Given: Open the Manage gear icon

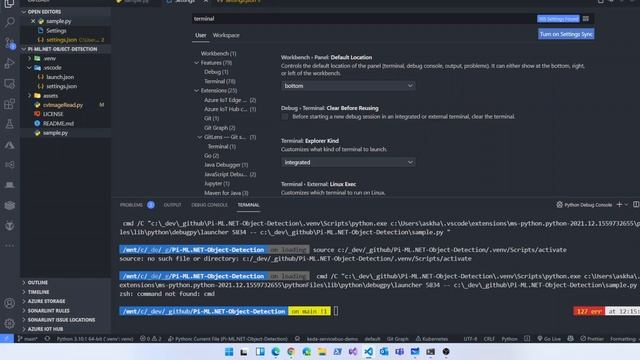Looking at the screenshot, I should [x=9, y=324].
